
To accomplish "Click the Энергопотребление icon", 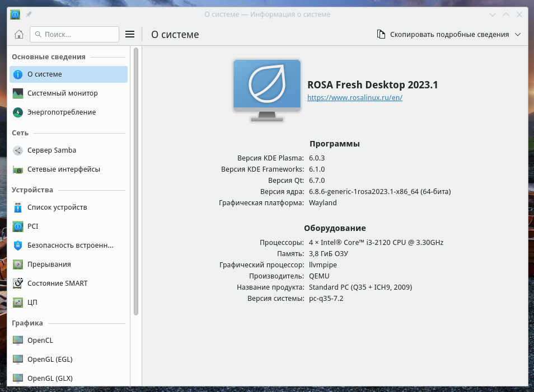I will [18, 112].
